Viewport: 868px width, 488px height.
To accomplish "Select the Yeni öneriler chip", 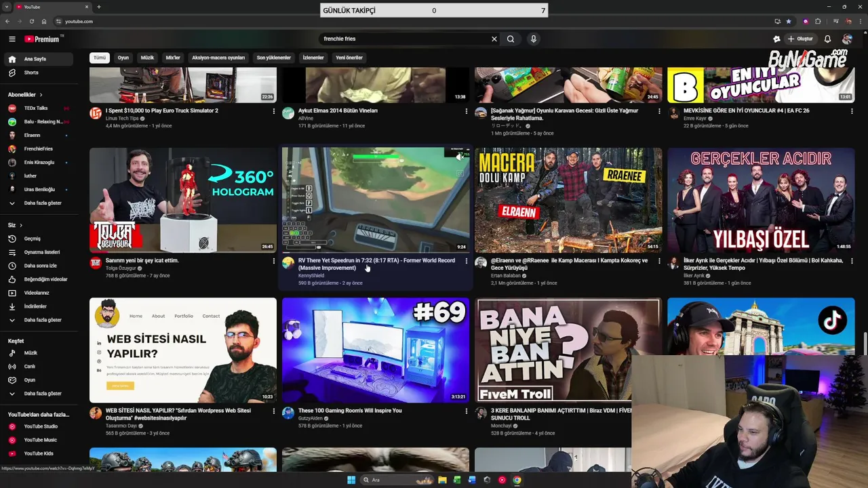I will (x=349, y=58).
